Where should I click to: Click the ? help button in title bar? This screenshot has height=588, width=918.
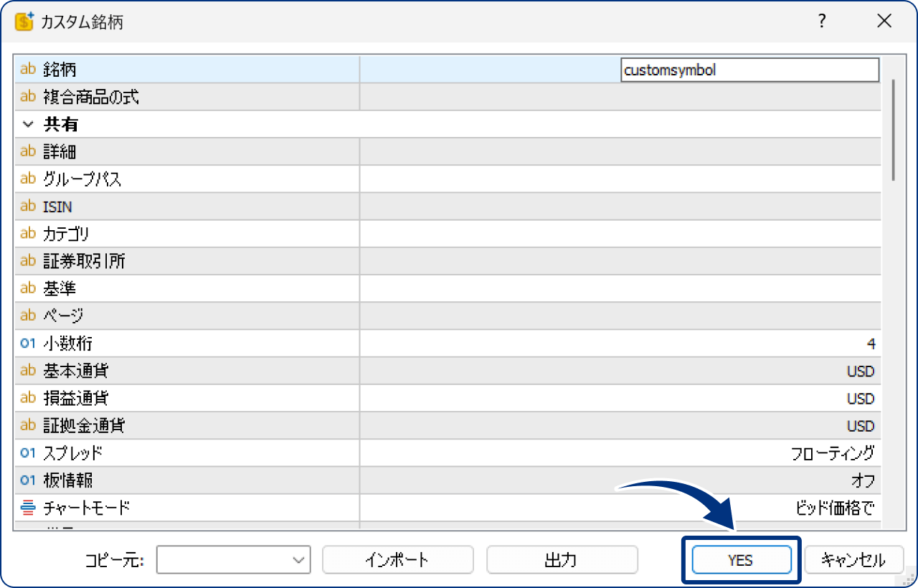pos(822,22)
